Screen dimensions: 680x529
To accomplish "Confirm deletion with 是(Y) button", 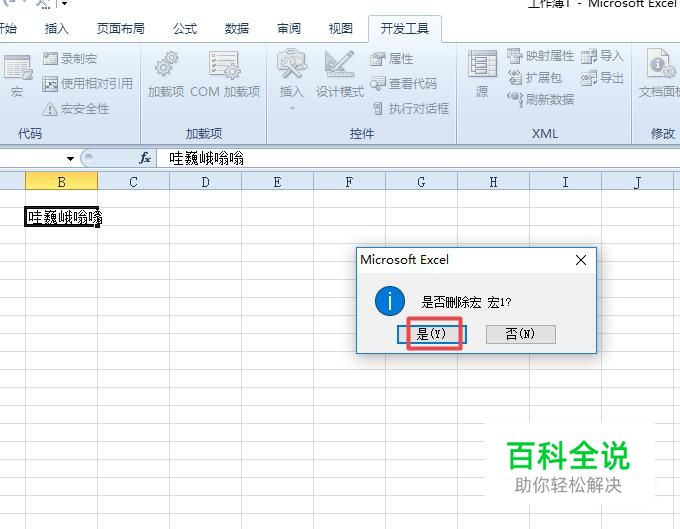I will [432, 334].
